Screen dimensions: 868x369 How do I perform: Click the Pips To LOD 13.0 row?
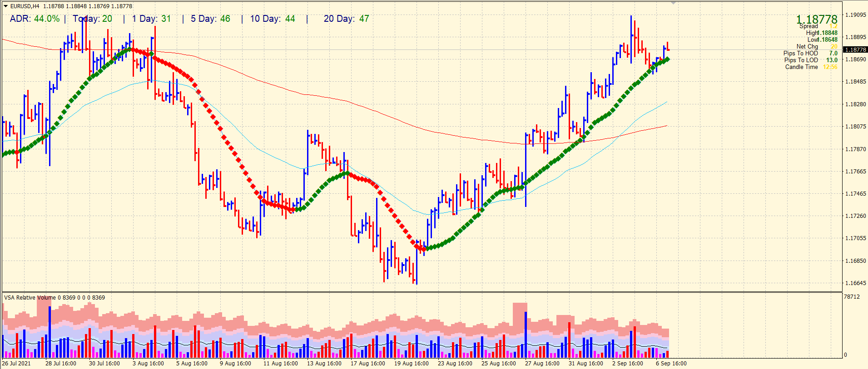811,60
